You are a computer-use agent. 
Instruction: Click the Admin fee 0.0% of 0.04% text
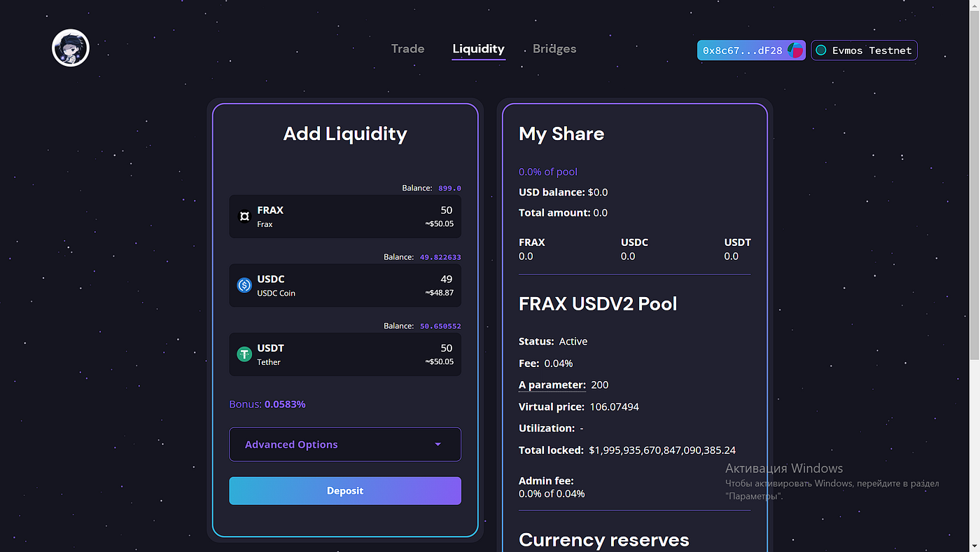point(552,487)
